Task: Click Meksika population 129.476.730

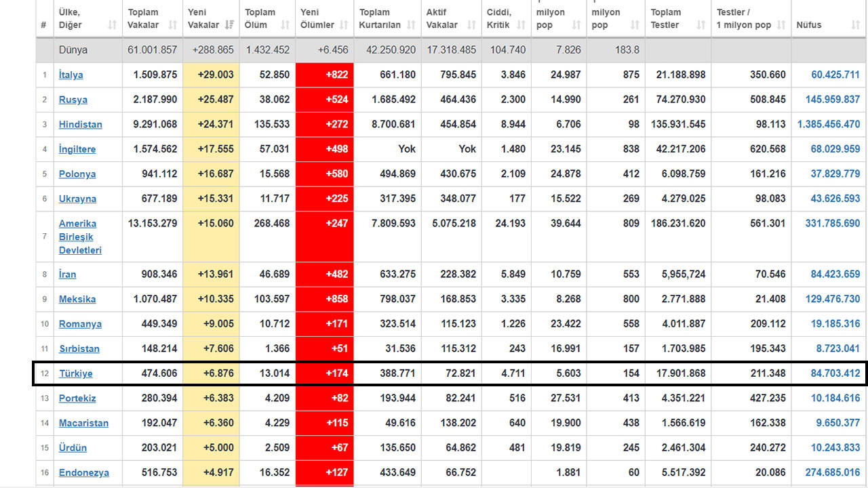Action: point(833,299)
